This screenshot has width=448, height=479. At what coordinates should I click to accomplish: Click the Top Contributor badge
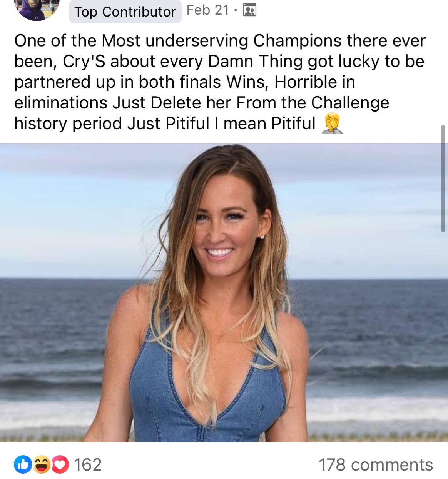tap(125, 12)
